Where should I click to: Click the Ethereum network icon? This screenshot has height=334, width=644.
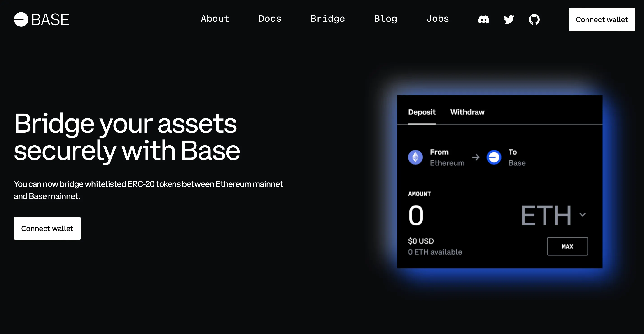(x=415, y=157)
